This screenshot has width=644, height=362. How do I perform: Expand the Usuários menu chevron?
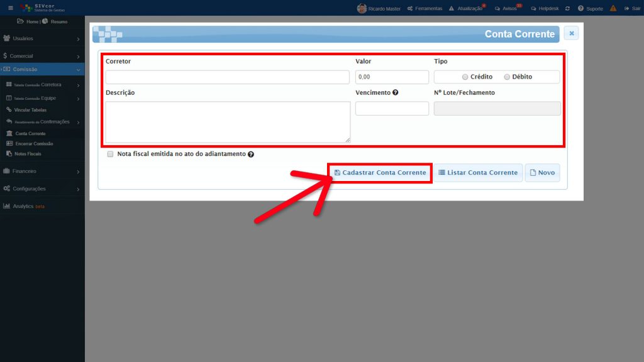tap(78, 39)
